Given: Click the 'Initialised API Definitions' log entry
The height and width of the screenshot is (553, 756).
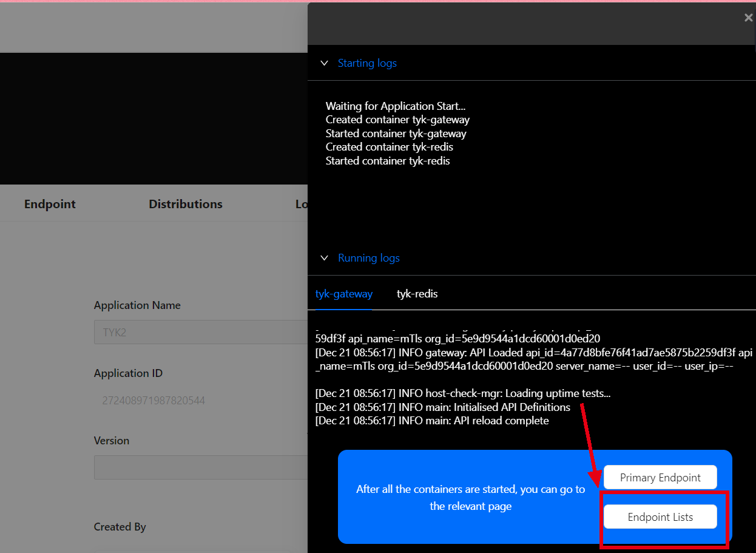Looking at the screenshot, I should pyautogui.click(x=443, y=407).
